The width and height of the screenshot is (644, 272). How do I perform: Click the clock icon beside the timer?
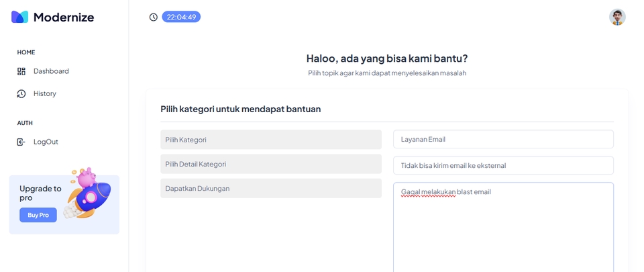[x=153, y=17]
